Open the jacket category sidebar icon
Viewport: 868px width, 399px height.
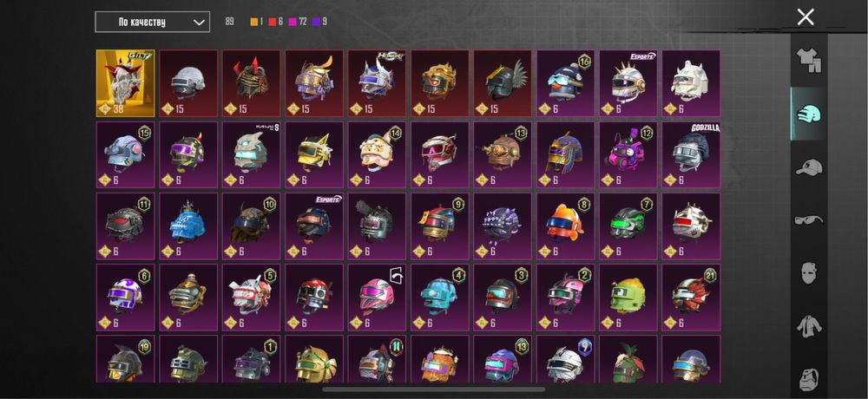click(x=809, y=326)
